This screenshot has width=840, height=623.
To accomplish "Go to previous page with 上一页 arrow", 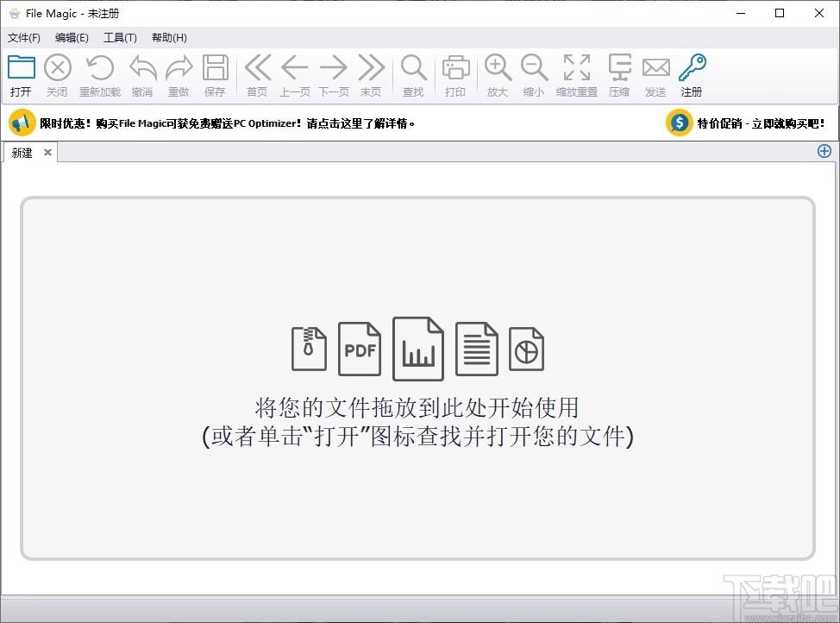I will coord(295,68).
